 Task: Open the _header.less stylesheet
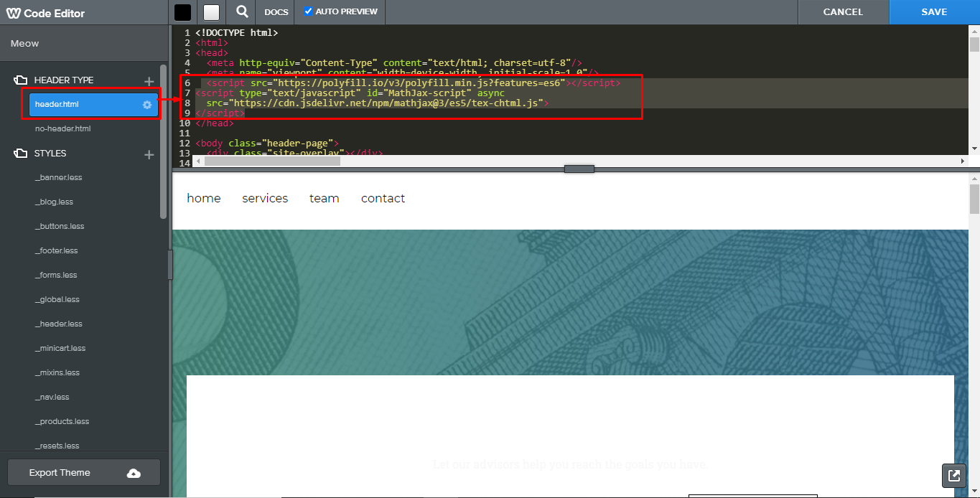(58, 324)
